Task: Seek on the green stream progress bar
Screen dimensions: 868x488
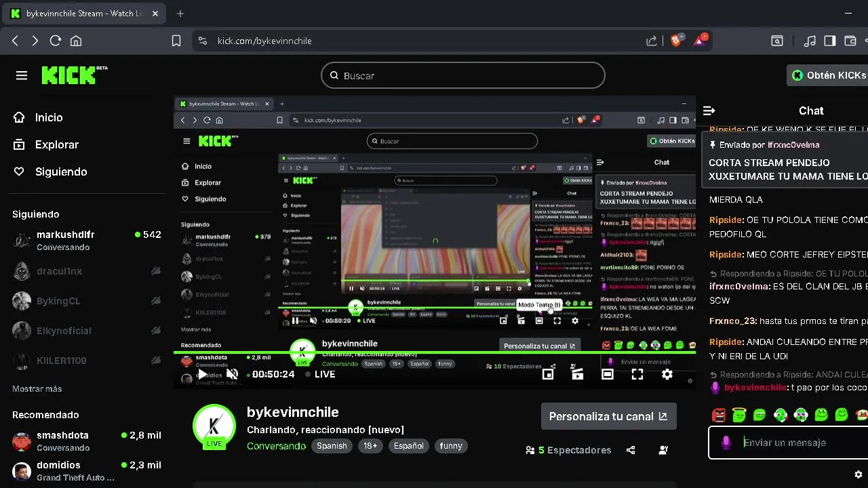Action: coord(435,352)
